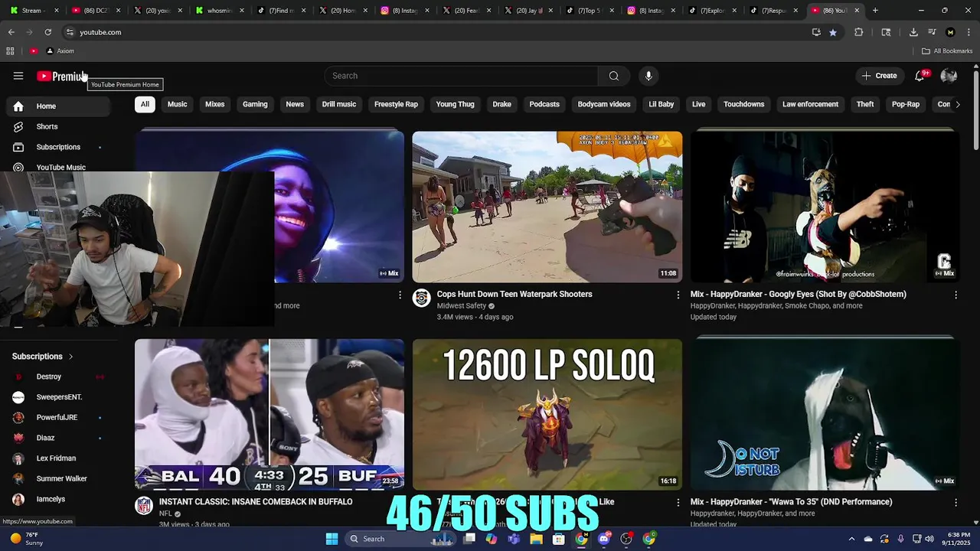Select the Drill music filter chip
The width and height of the screenshot is (980, 551).
pyautogui.click(x=339, y=105)
